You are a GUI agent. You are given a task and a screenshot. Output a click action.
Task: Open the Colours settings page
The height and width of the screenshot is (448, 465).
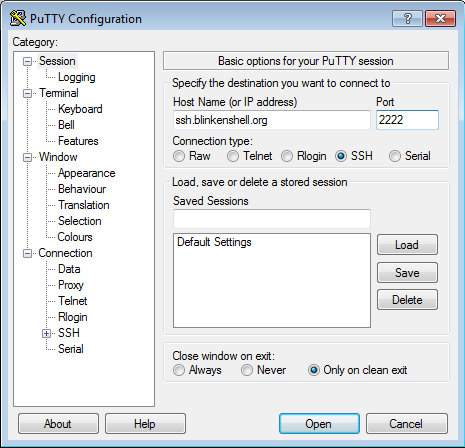click(x=75, y=237)
